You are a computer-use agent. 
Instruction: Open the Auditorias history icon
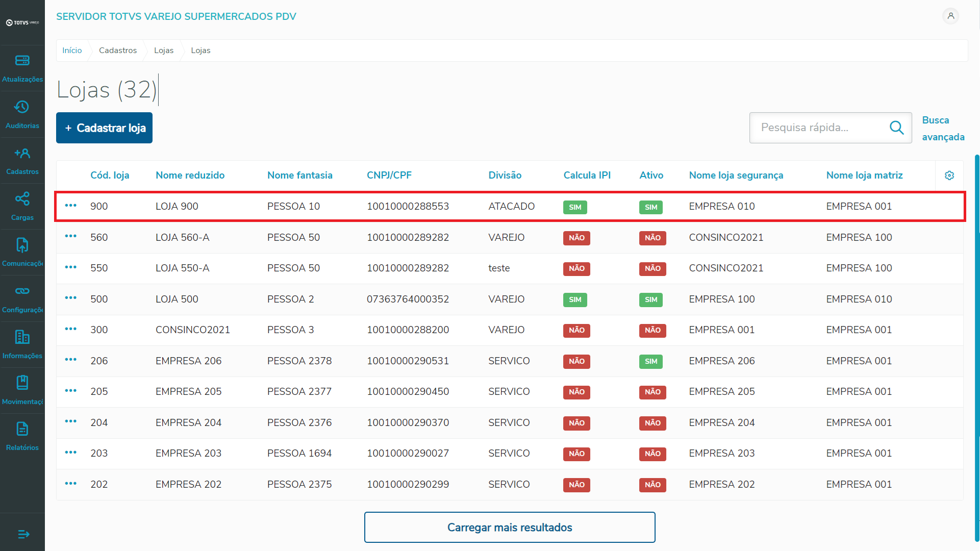(22, 107)
